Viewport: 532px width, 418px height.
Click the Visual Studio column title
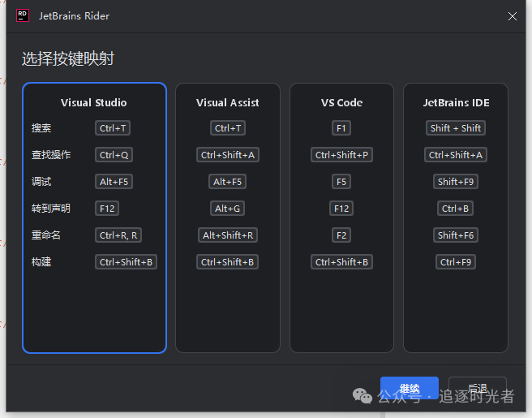pos(93,102)
